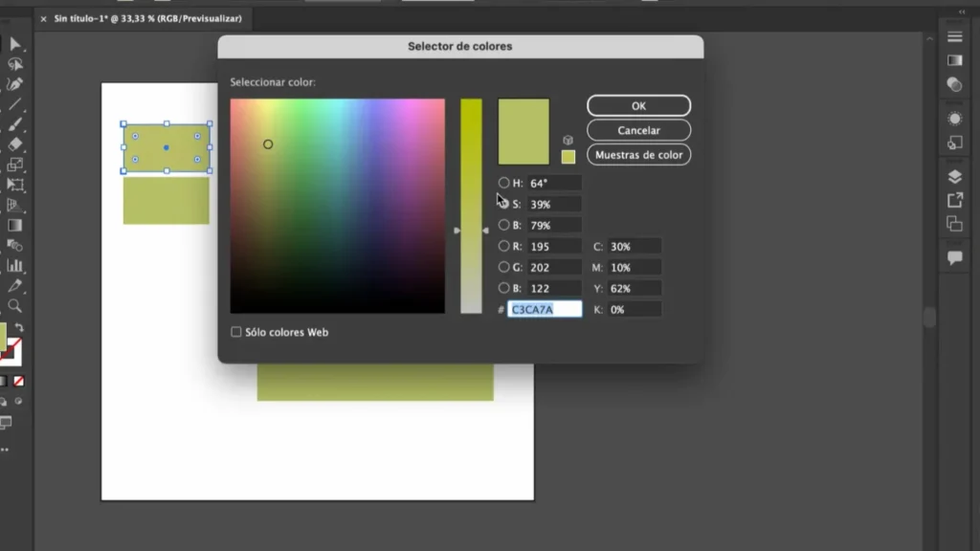
Task: Open Muestras de color swatches
Action: click(x=638, y=154)
